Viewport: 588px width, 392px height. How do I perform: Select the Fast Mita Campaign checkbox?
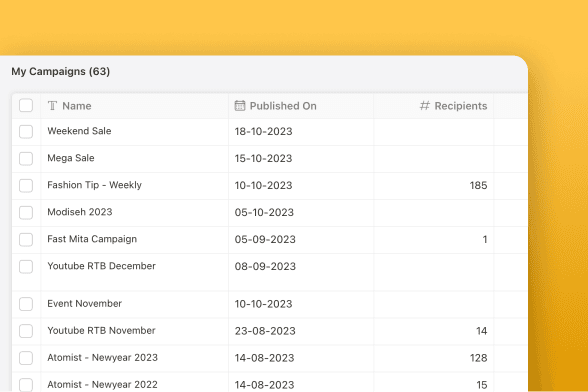pyautogui.click(x=26, y=240)
